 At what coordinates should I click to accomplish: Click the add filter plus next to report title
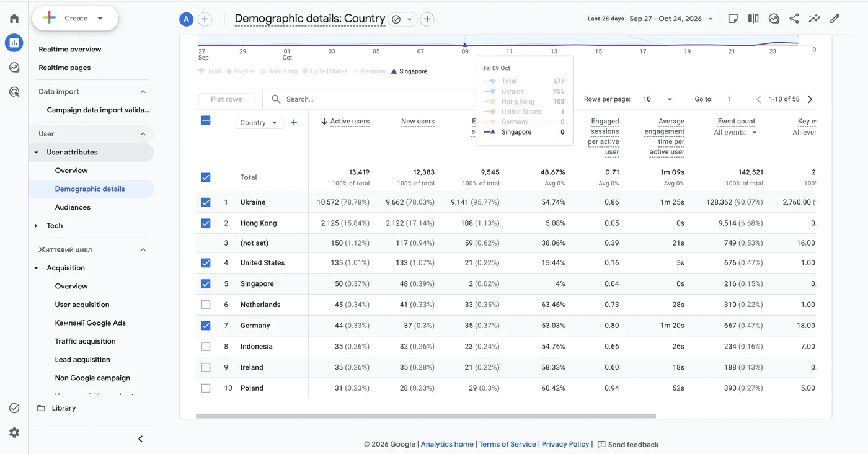pyautogui.click(x=427, y=19)
